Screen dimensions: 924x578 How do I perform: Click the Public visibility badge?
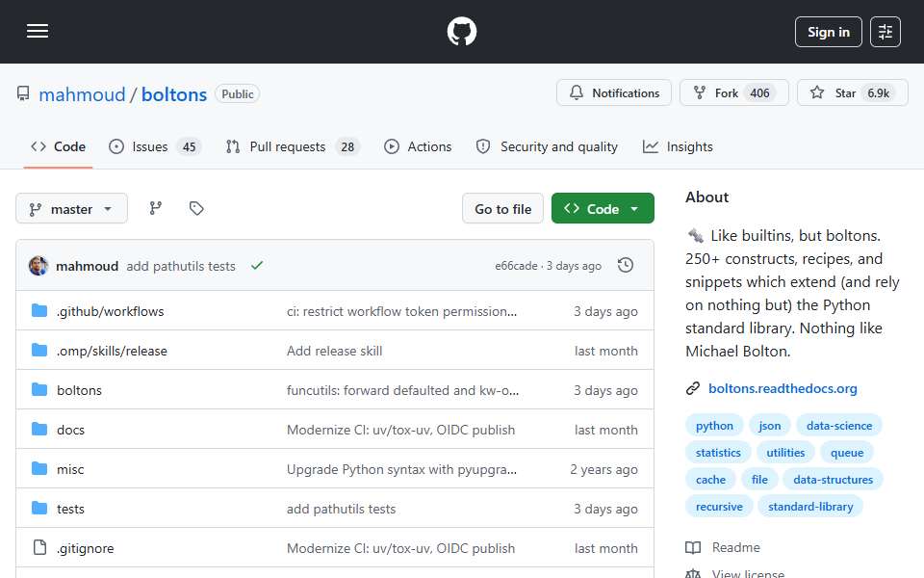coord(238,93)
